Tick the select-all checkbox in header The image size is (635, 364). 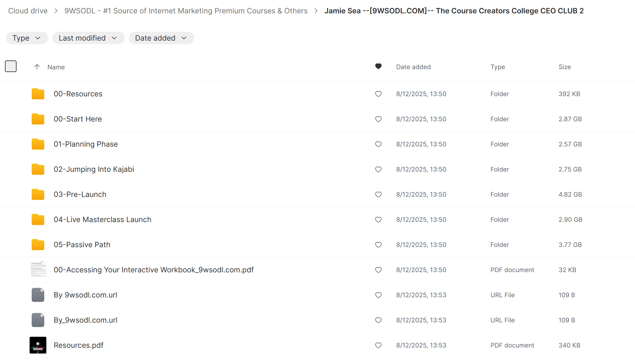pos(11,66)
